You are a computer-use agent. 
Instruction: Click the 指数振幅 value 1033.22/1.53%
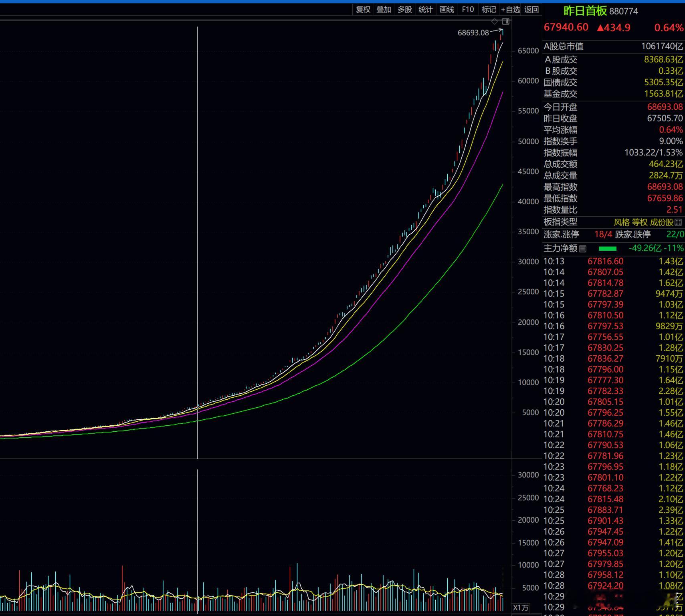tap(654, 153)
